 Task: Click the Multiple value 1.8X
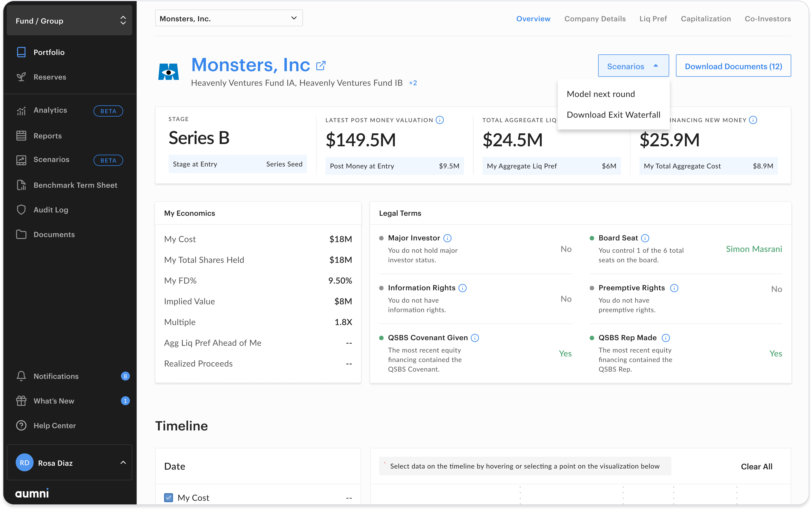click(343, 322)
